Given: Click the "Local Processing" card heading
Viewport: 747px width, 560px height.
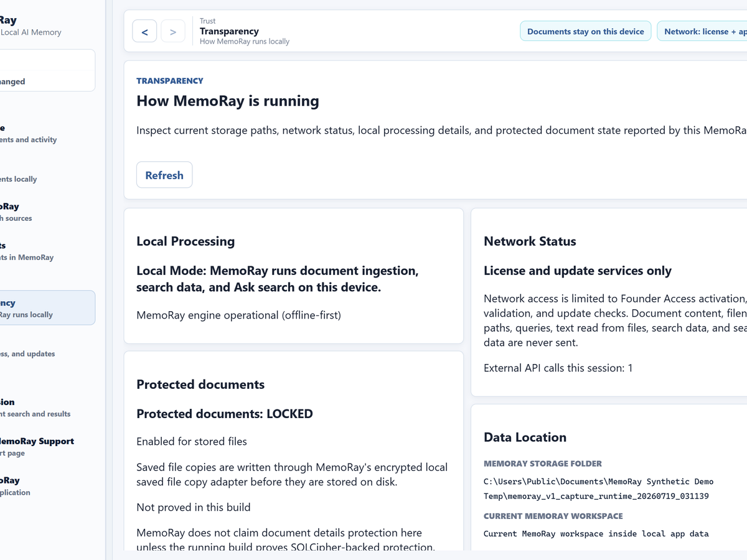Looking at the screenshot, I should [186, 241].
